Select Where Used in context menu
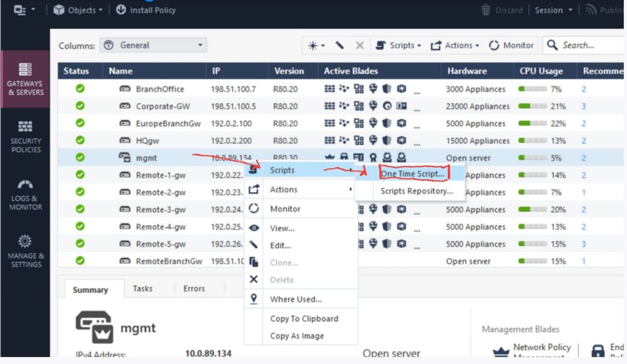 pyautogui.click(x=296, y=299)
